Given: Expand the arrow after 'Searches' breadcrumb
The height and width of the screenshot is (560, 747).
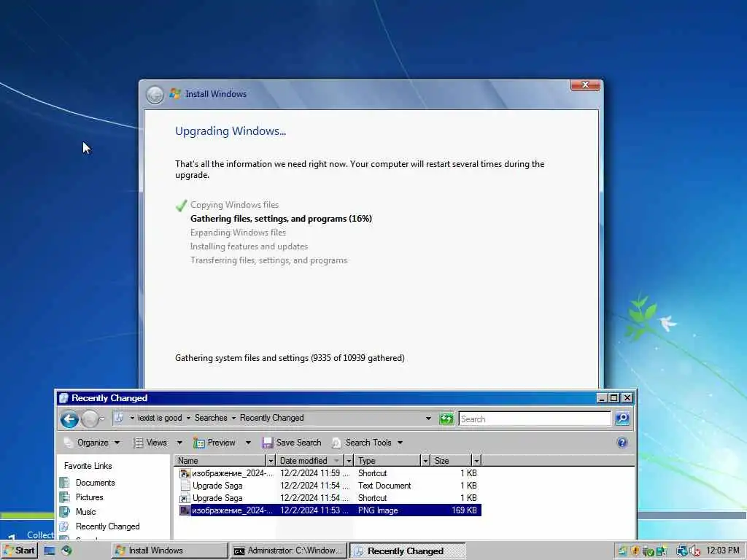Looking at the screenshot, I should point(233,418).
